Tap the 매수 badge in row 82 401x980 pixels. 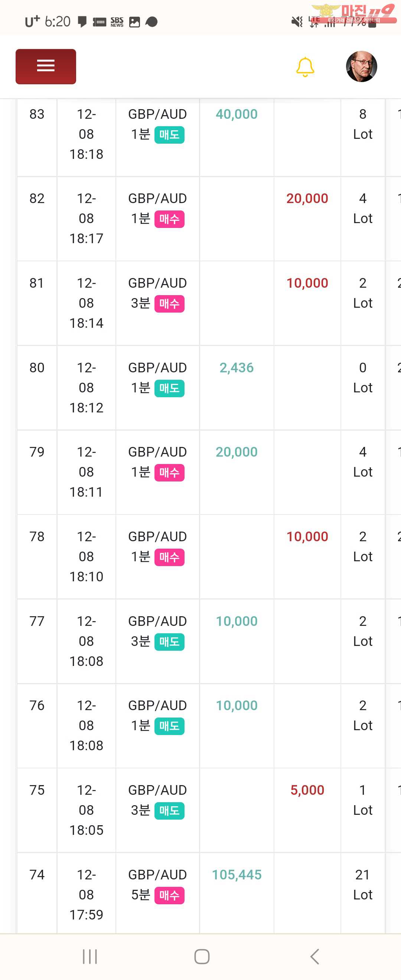point(169,219)
